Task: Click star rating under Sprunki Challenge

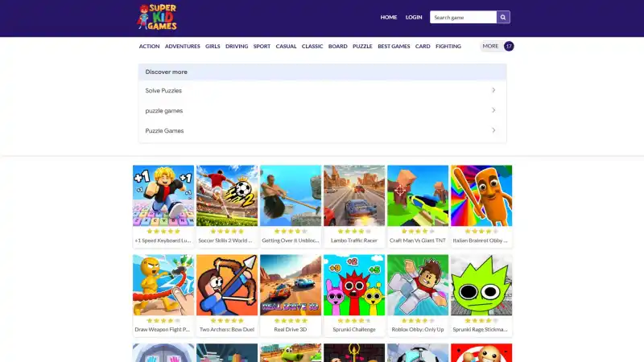Action: coord(354,320)
